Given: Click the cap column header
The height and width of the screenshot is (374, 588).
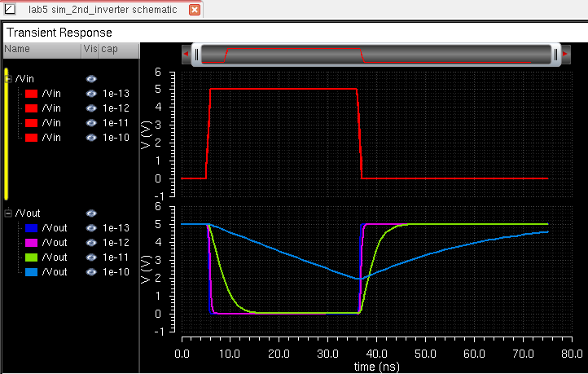Looking at the screenshot, I should 109,50.
